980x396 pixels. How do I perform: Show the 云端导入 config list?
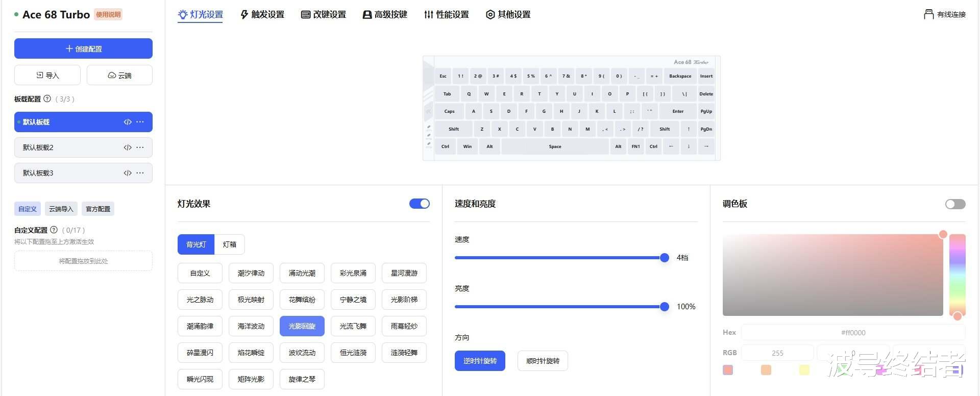coord(61,209)
